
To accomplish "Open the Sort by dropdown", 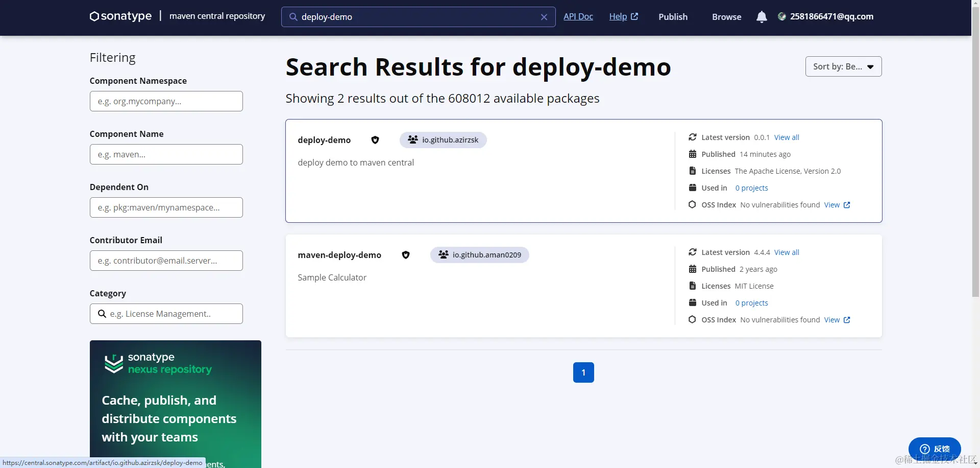I will pos(843,66).
